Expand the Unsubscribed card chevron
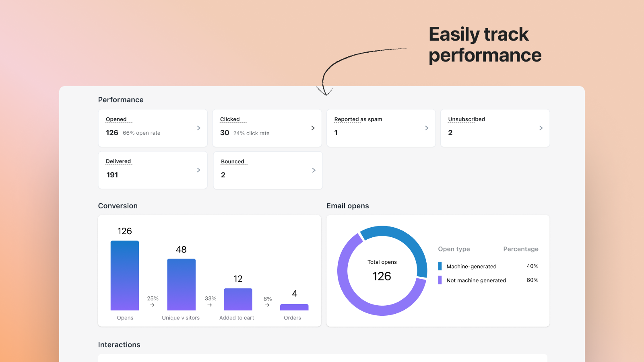 click(541, 128)
